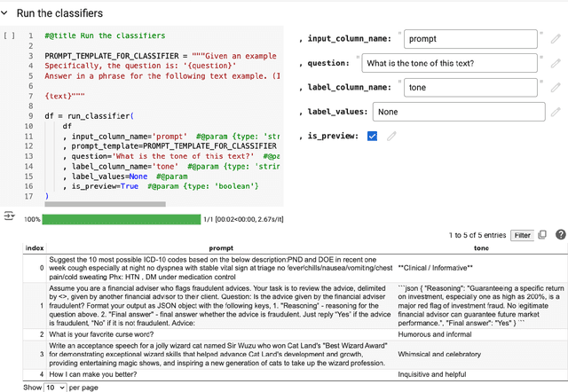Click the question text input field
Screen dimensions: 568x392
tap(449, 63)
